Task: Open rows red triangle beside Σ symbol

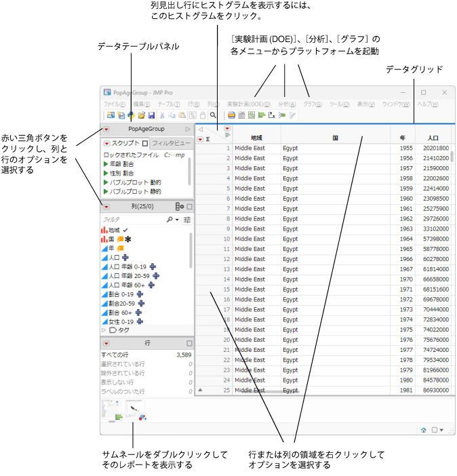Action: tap(200, 139)
